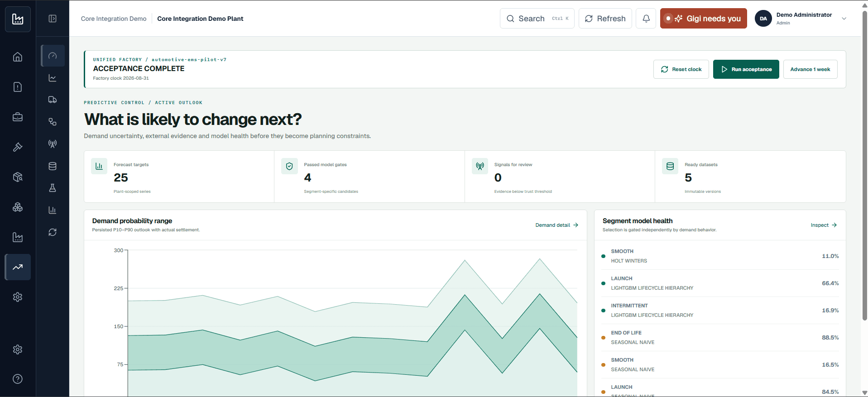Click the Forecast targets value 25

pos(121,177)
